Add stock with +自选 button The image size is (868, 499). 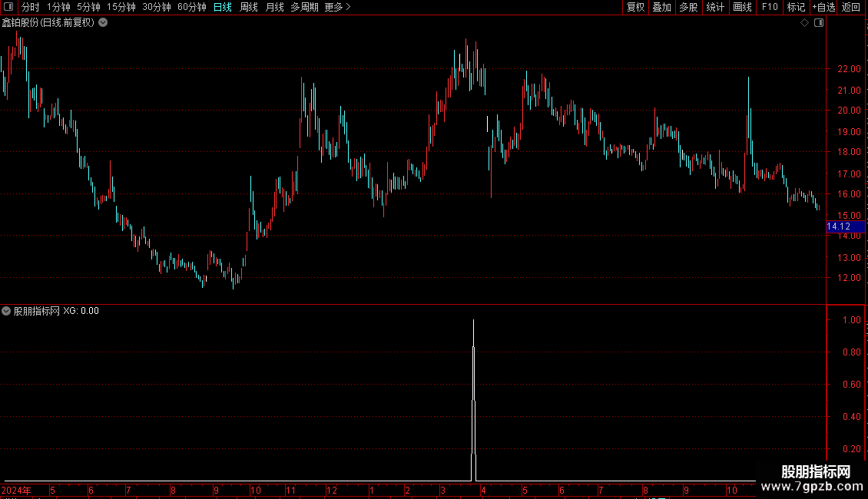click(x=823, y=7)
